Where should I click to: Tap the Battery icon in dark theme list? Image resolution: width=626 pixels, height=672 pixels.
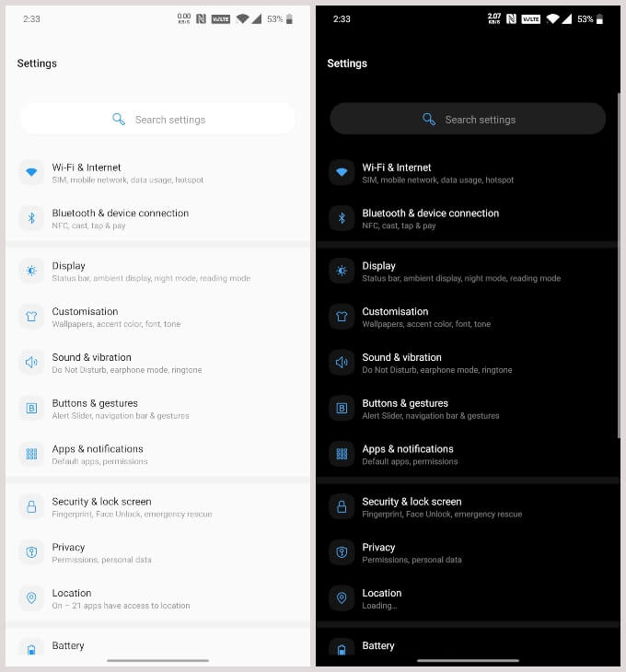342,648
